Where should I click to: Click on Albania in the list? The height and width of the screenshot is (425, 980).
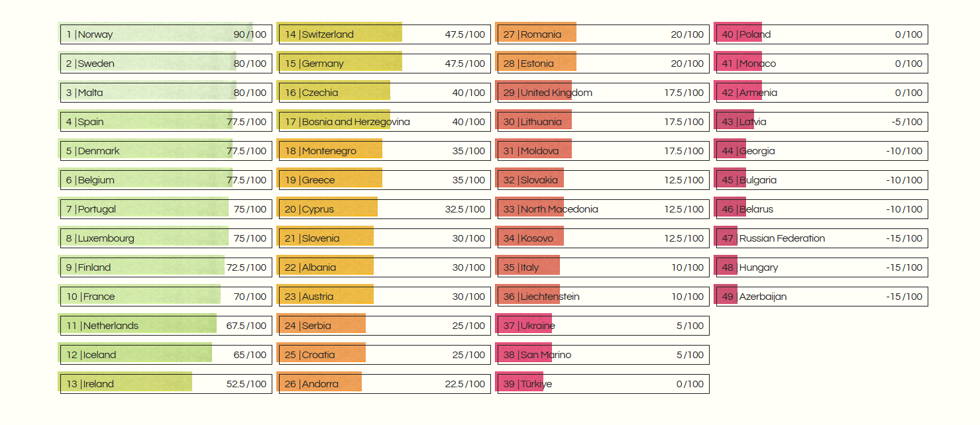pyautogui.click(x=385, y=267)
